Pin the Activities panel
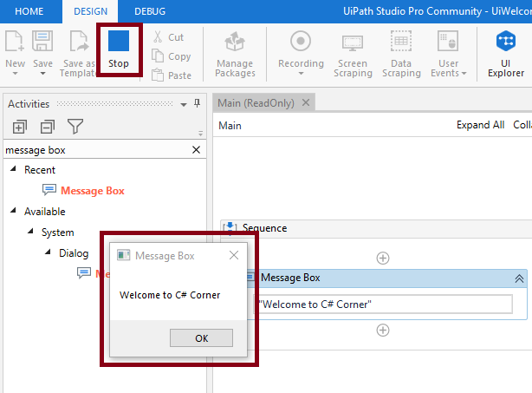The height and width of the screenshot is (393, 532). pos(197,103)
